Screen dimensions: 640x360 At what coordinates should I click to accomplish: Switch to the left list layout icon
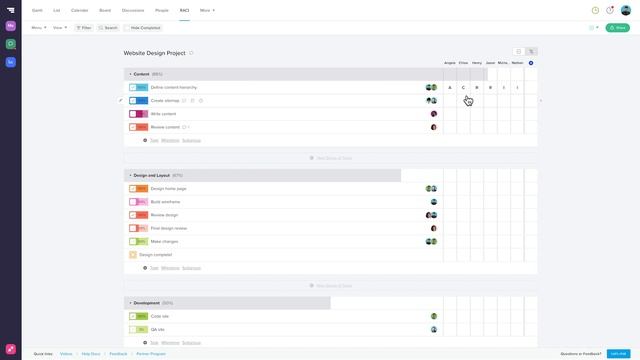(519, 51)
